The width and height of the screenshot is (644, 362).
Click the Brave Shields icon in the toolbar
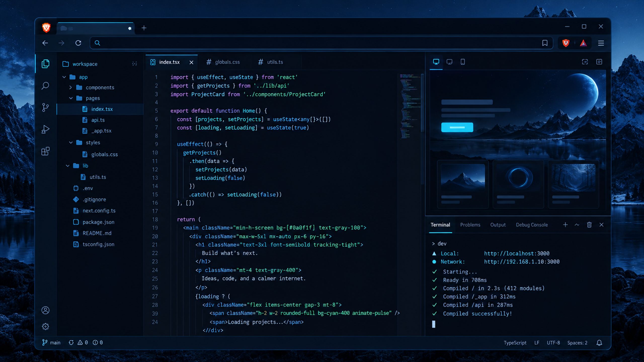pyautogui.click(x=566, y=43)
